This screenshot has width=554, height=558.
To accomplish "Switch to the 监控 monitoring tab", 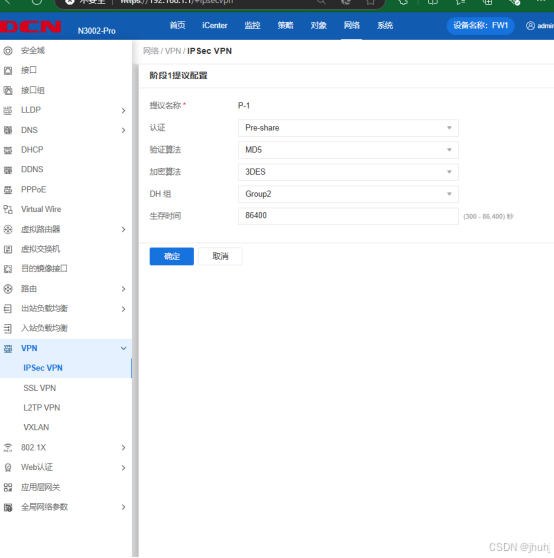I will point(252,26).
